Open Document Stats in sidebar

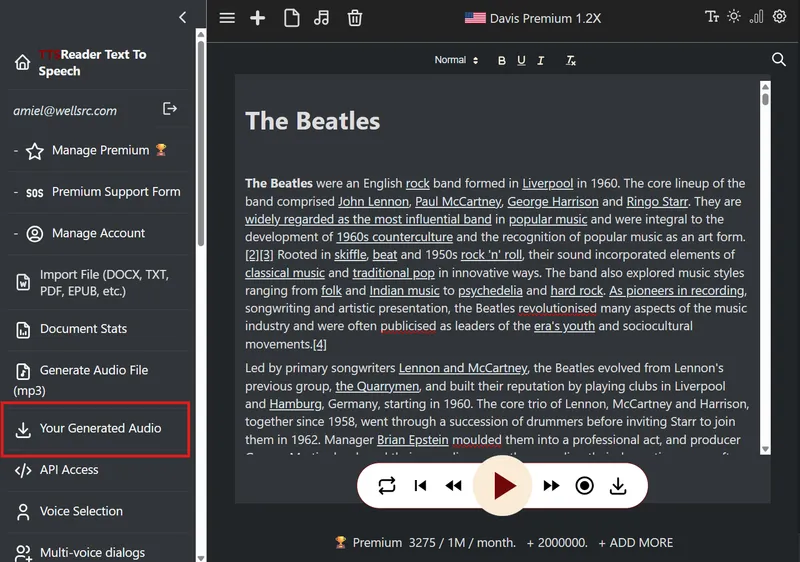coord(83,329)
